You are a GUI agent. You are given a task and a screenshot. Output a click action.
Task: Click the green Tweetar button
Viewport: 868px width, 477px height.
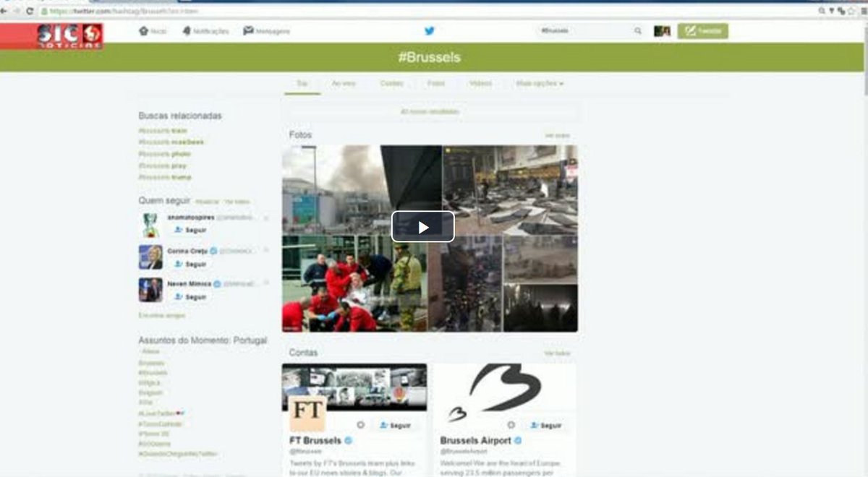pos(703,31)
